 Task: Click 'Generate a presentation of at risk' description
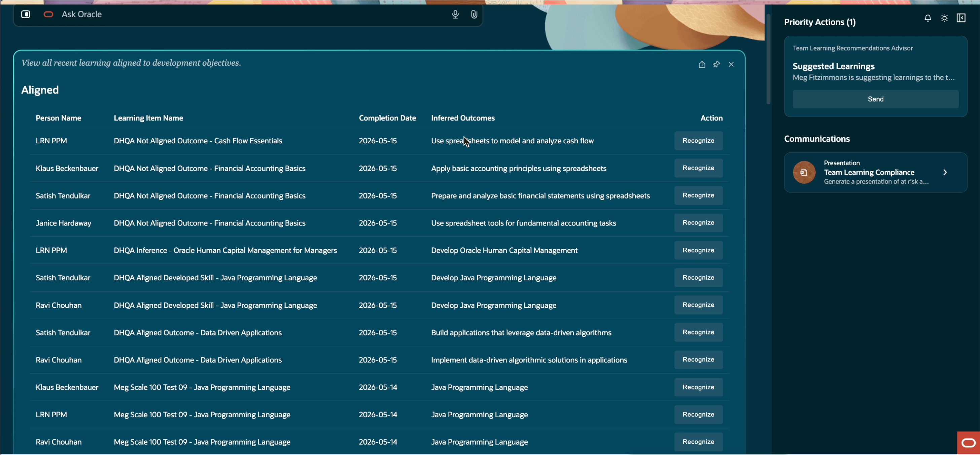[x=876, y=182]
